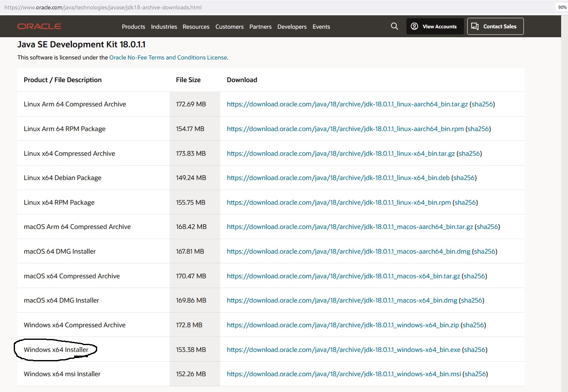Click the Oracle logo
Viewport: 568px width, 392px height.
click(x=39, y=26)
